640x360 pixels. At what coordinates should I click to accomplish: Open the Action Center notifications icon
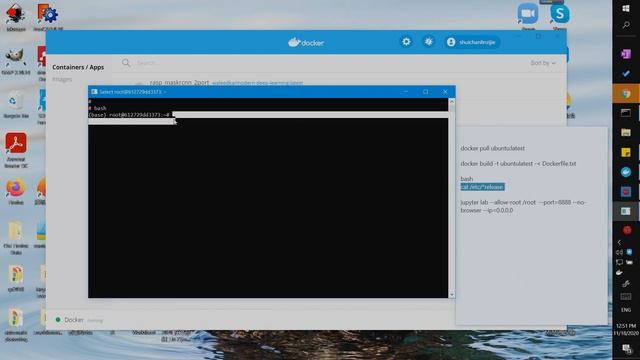point(626,348)
